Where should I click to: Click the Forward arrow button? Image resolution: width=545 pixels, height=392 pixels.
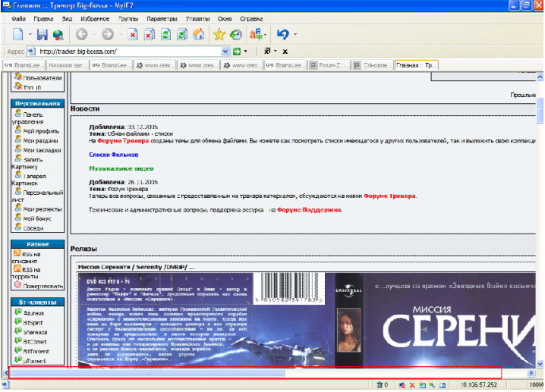pyautogui.click(x=108, y=34)
